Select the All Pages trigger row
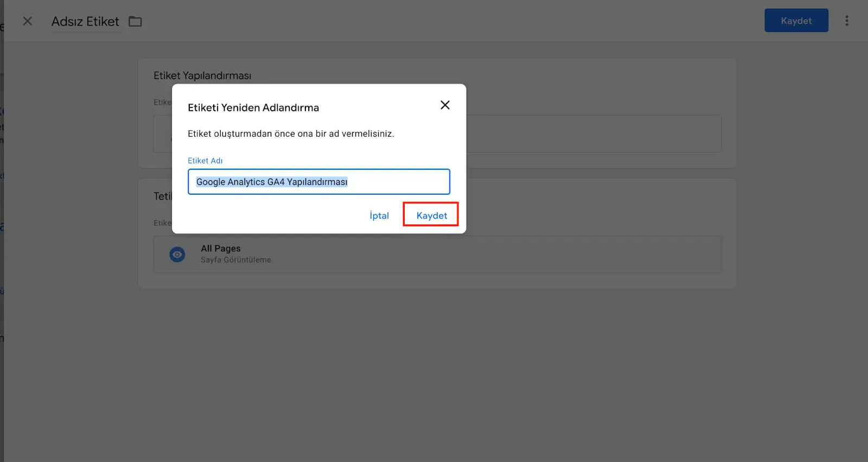Viewport: 868px width, 462px height. [437, 254]
